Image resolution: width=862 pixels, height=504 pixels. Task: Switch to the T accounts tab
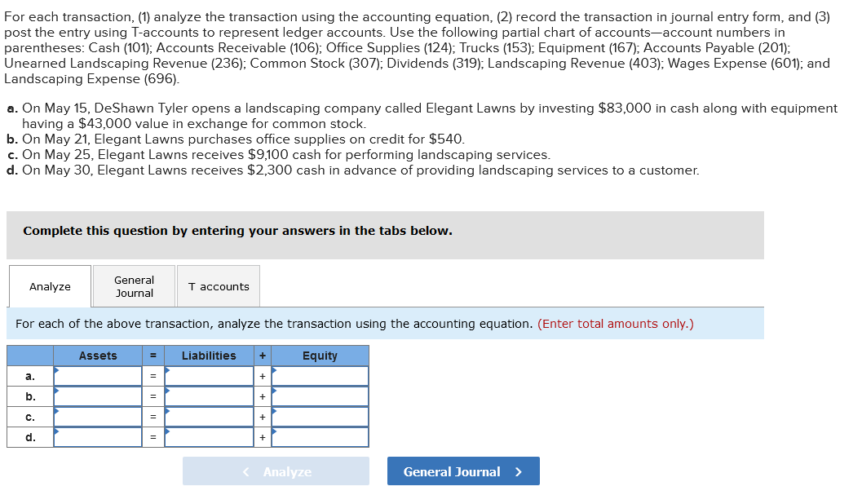click(218, 285)
